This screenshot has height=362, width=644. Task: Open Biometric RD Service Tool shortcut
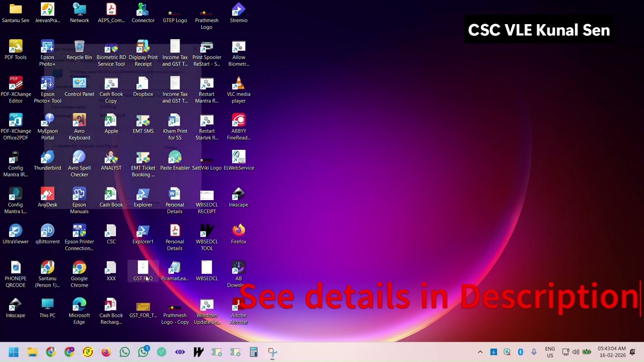pyautogui.click(x=111, y=53)
